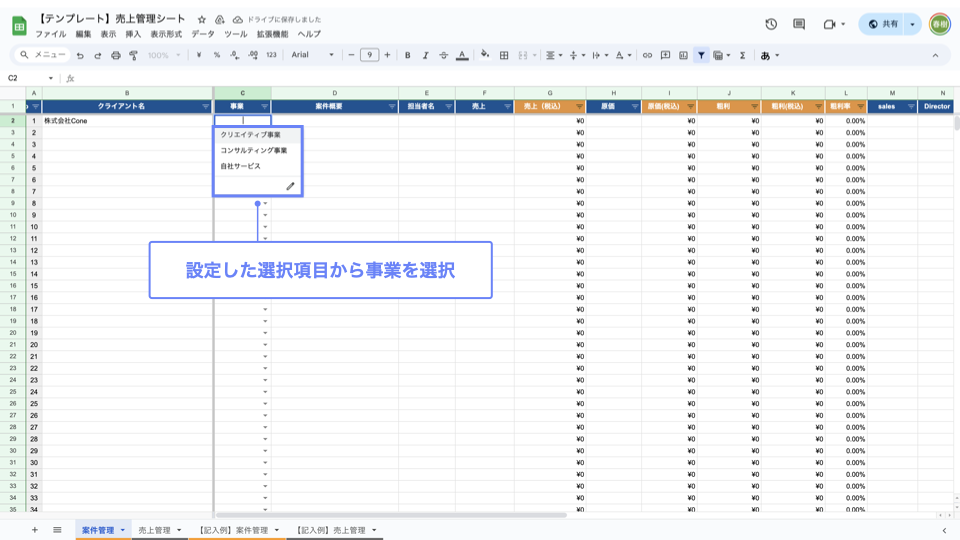Click the font size field showing 9

point(369,55)
